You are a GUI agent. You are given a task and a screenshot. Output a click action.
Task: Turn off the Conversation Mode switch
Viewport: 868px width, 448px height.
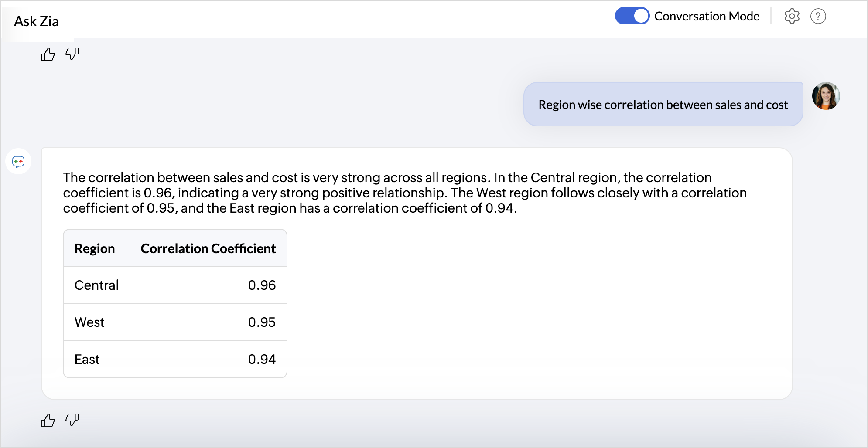pyautogui.click(x=632, y=16)
